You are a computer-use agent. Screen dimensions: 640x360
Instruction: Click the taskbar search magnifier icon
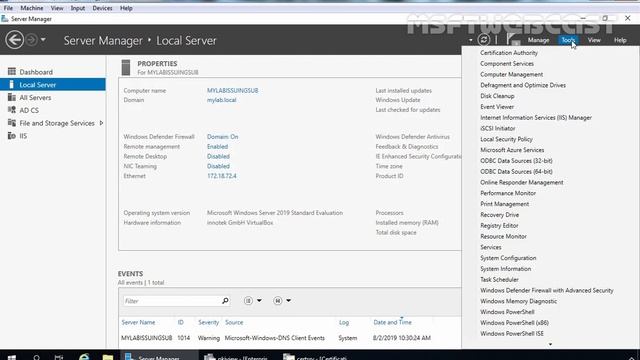[37, 357]
